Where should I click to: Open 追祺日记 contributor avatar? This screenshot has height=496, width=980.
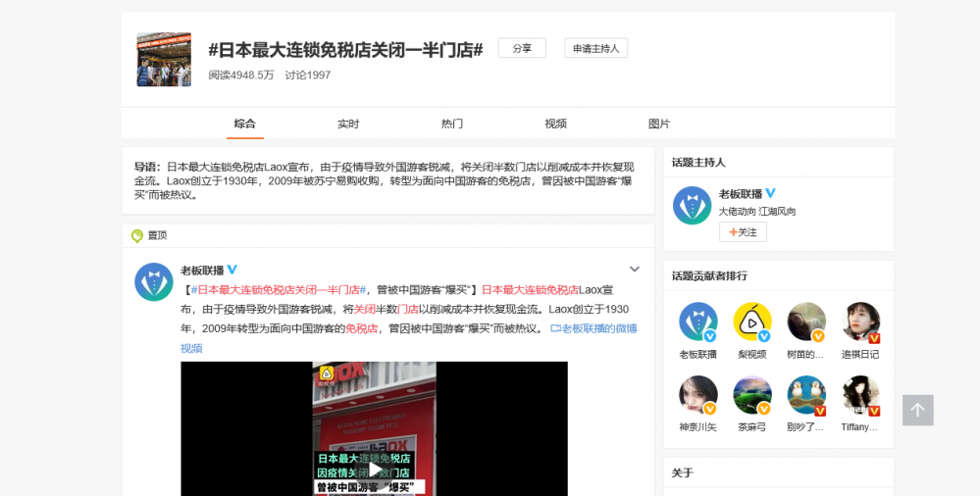[860, 322]
